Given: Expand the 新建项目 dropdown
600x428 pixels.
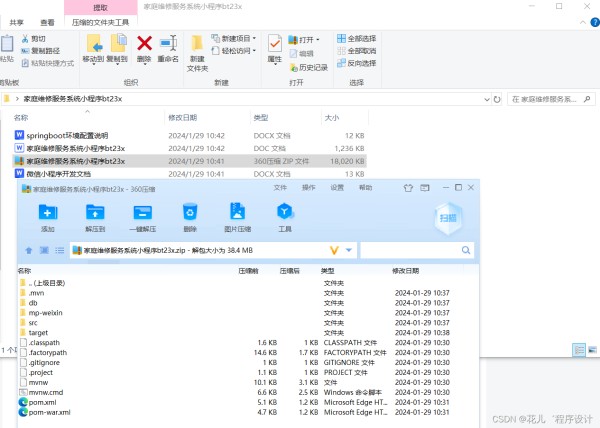Looking at the screenshot, I should coord(254,39).
